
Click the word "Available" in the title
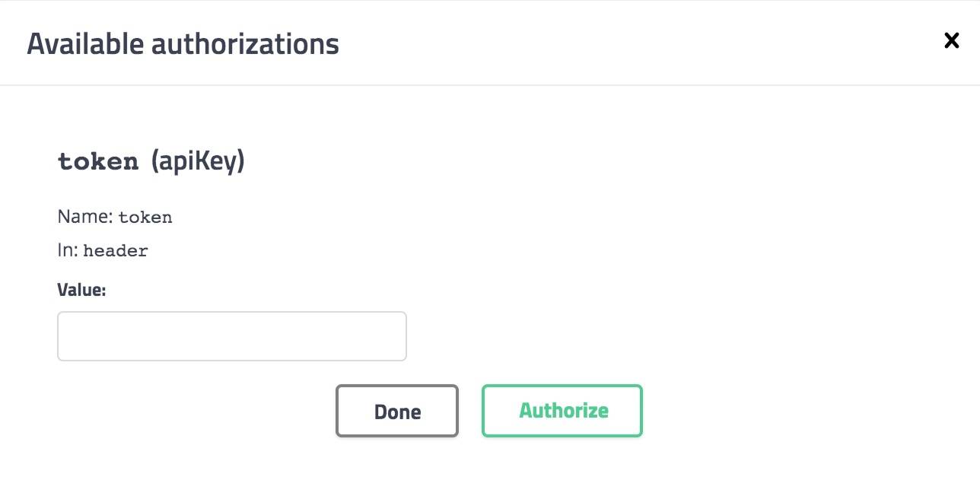(85, 43)
